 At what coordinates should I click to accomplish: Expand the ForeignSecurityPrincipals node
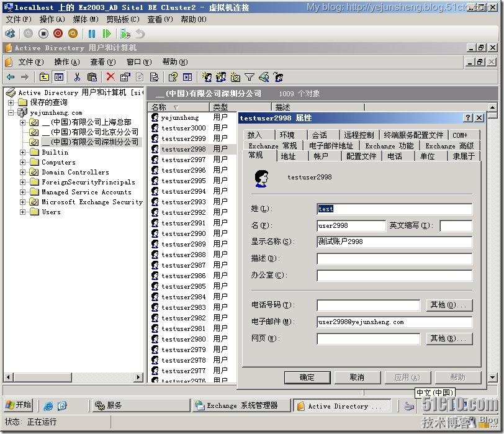coord(22,183)
